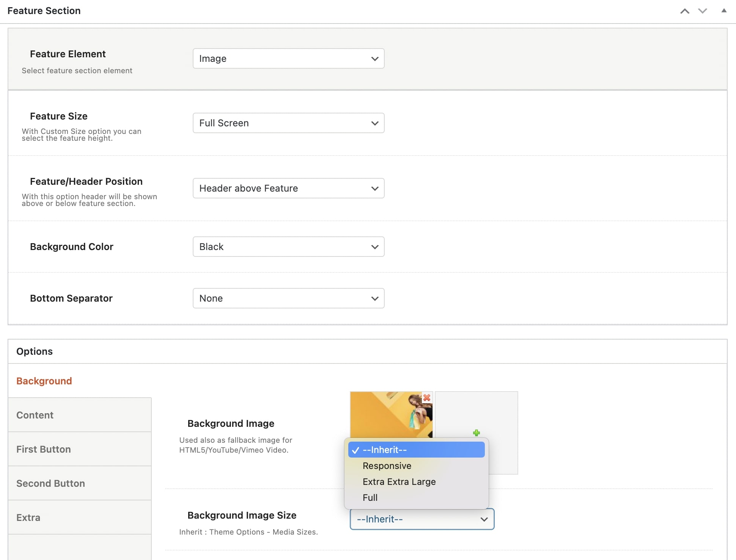Open the Second Button tab
This screenshot has height=560, width=736.
50,483
